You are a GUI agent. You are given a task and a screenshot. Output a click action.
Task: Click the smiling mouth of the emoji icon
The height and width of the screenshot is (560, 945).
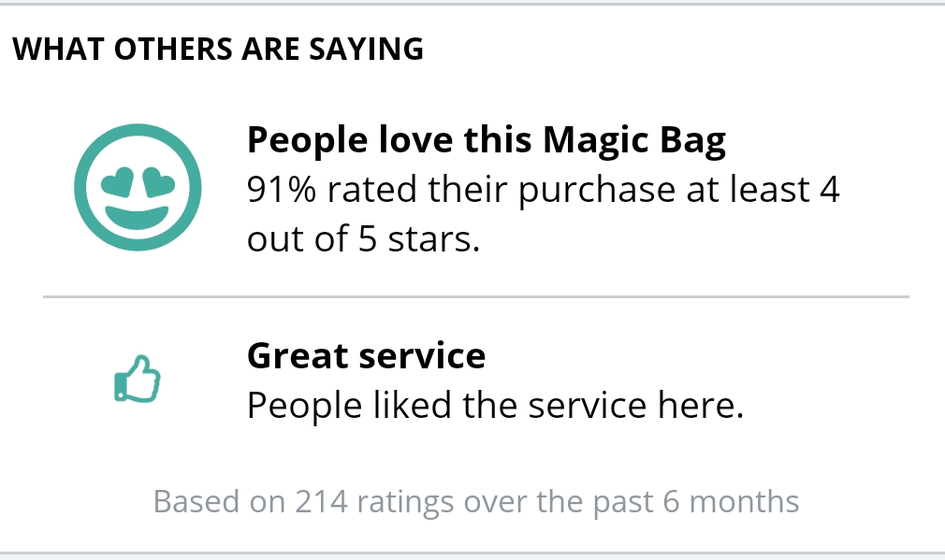[138, 217]
